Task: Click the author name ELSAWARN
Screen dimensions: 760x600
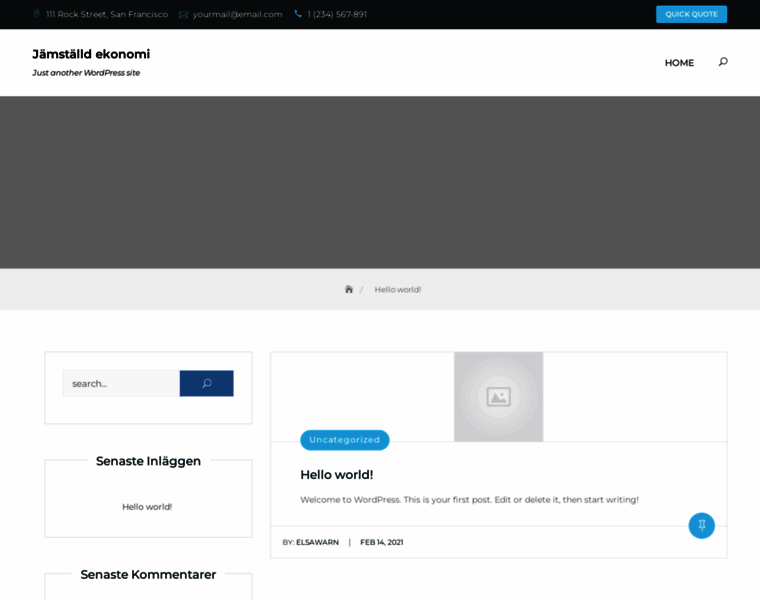Action: point(317,542)
